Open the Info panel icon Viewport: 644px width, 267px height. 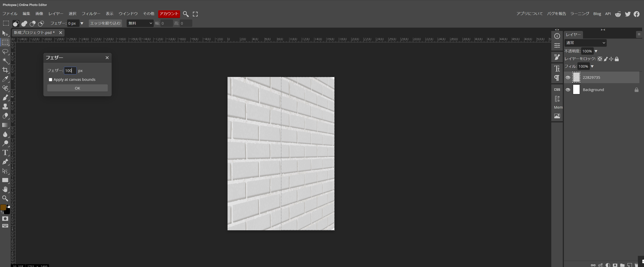click(x=557, y=36)
